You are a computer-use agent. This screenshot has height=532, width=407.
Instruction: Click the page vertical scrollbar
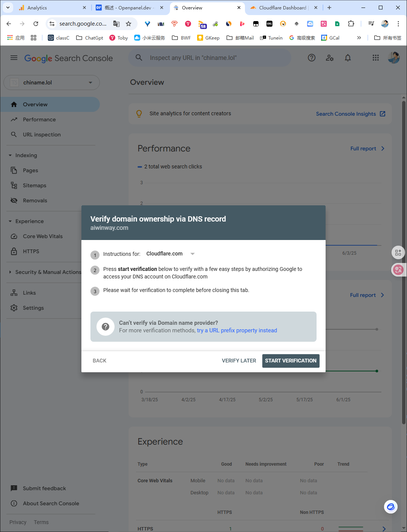404,262
